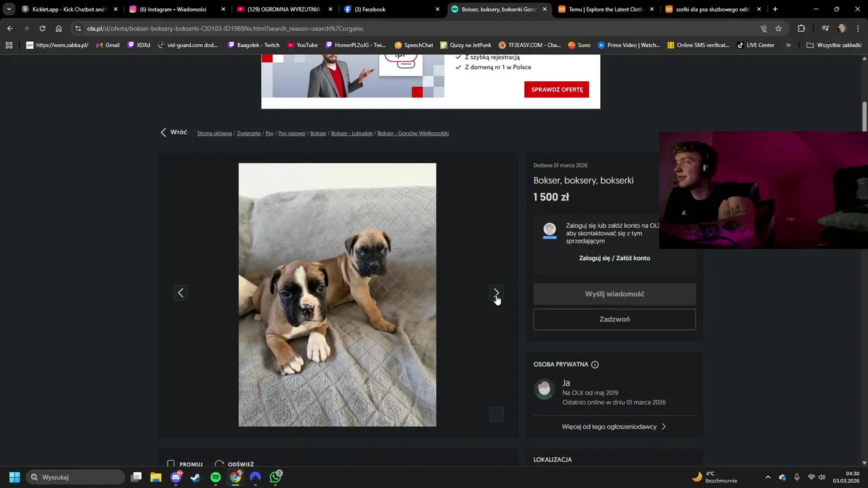Click the Wyszukaj taskbar search box

(x=75, y=477)
